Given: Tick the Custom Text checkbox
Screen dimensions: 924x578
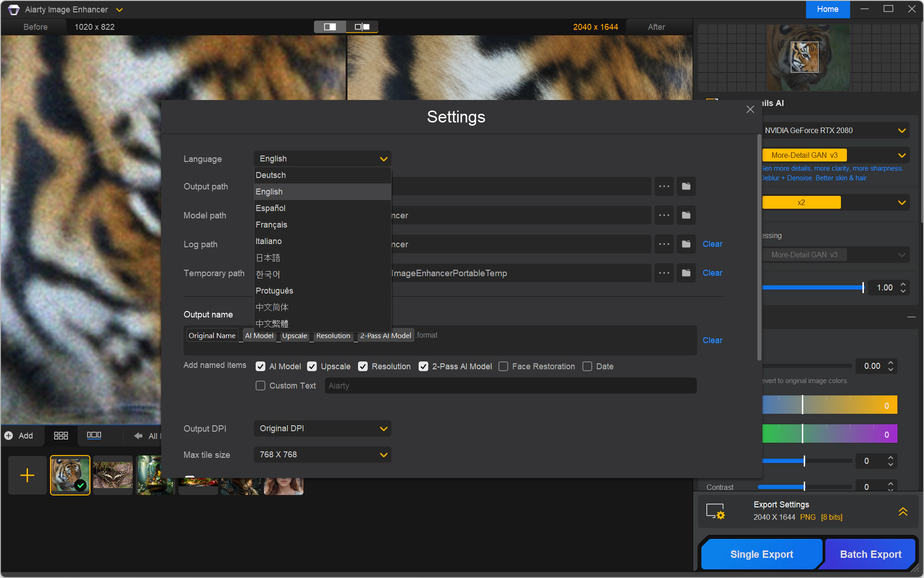Looking at the screenshot, I should [x=260, y=386].
